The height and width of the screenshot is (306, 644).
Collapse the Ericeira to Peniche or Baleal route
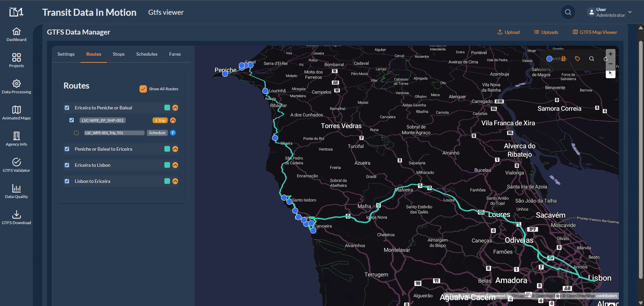(175, 108)
